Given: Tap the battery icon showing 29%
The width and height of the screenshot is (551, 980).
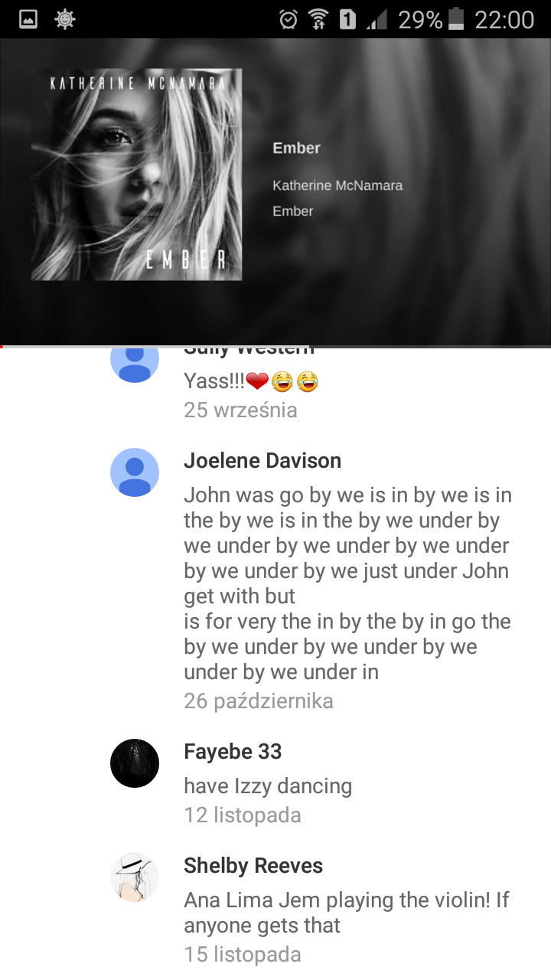Looking at the screenshot, I should click(x=456, y=19).
